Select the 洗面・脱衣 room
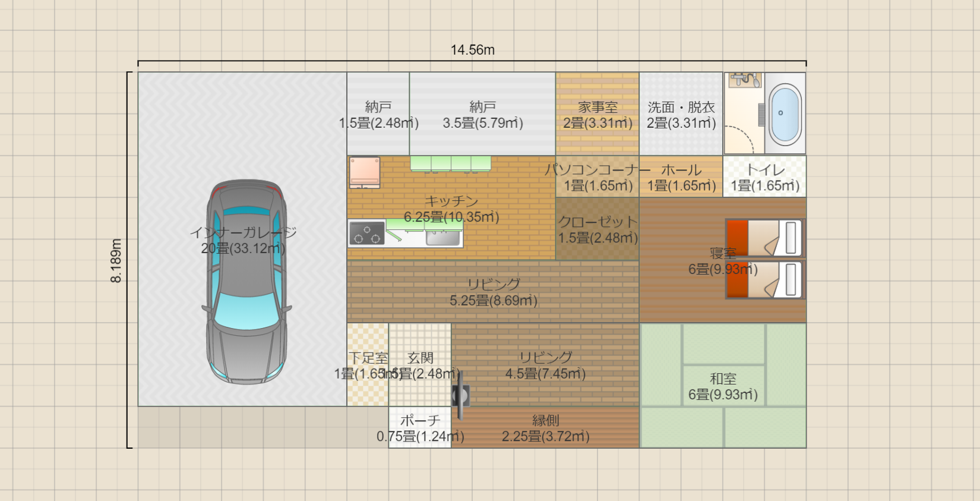This screenshot has height=501, width=980. (681, 114)
